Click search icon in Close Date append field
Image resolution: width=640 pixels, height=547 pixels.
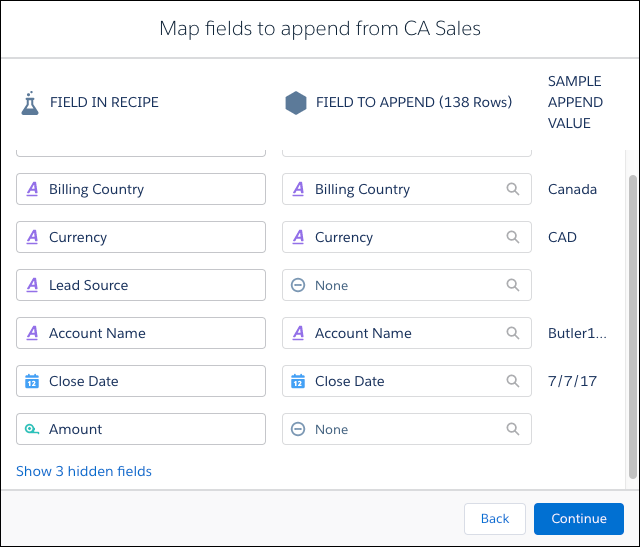pyautogui.click(x=513, y=381)
